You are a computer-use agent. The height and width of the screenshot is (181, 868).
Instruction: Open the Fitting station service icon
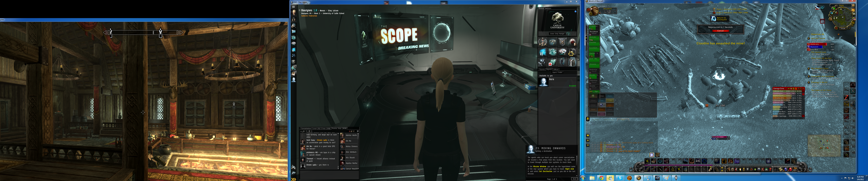[x=553, y=42]
